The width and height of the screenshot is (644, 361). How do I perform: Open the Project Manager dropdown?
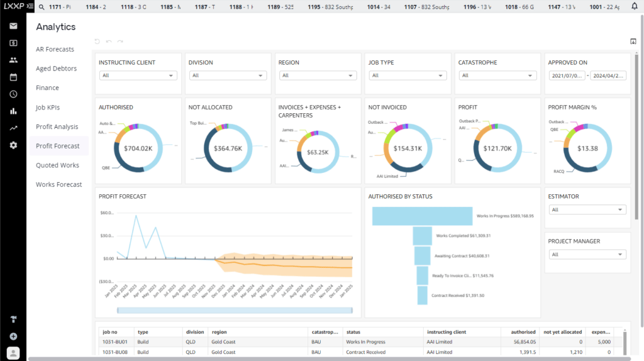pos(587,255)
